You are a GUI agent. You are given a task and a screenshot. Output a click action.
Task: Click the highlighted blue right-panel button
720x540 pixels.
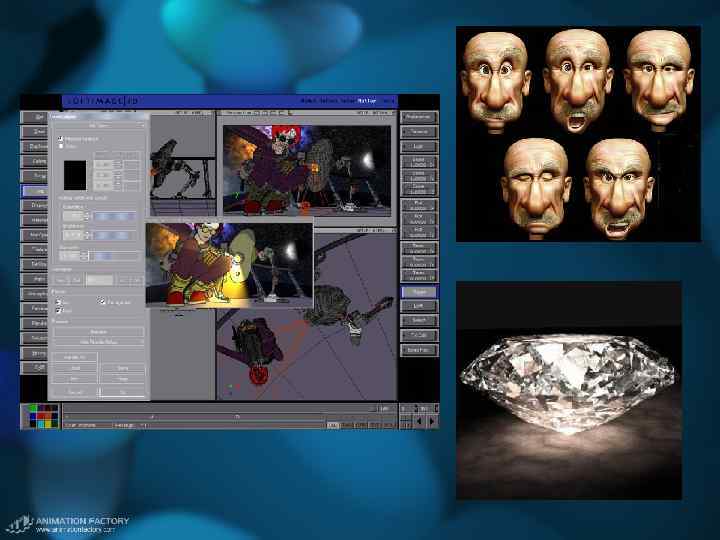[419, 292]
